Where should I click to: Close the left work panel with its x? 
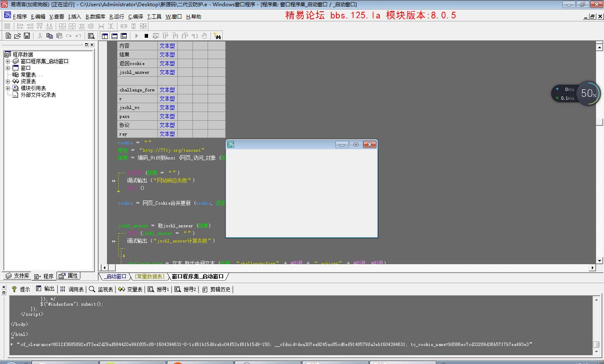pos(92,44)
